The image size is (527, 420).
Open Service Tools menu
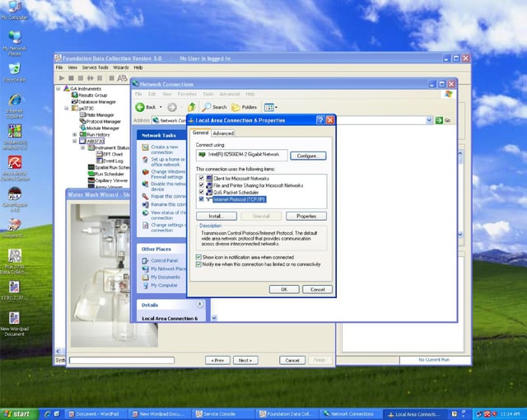(x=96, y=68)
